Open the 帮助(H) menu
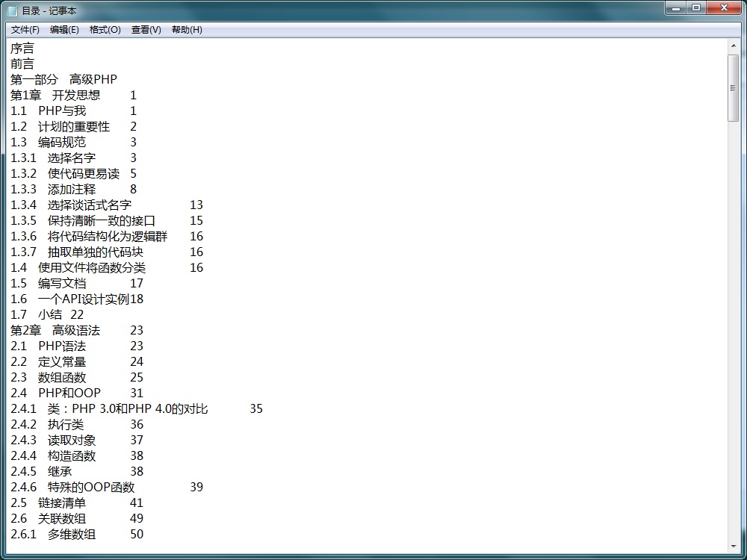Viewport: 747px width, 560px height. [x=187, y=30]
